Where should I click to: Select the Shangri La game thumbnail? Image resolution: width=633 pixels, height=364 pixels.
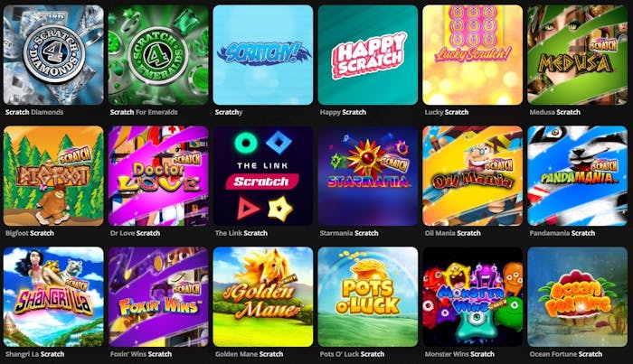[x=53, y=296]
